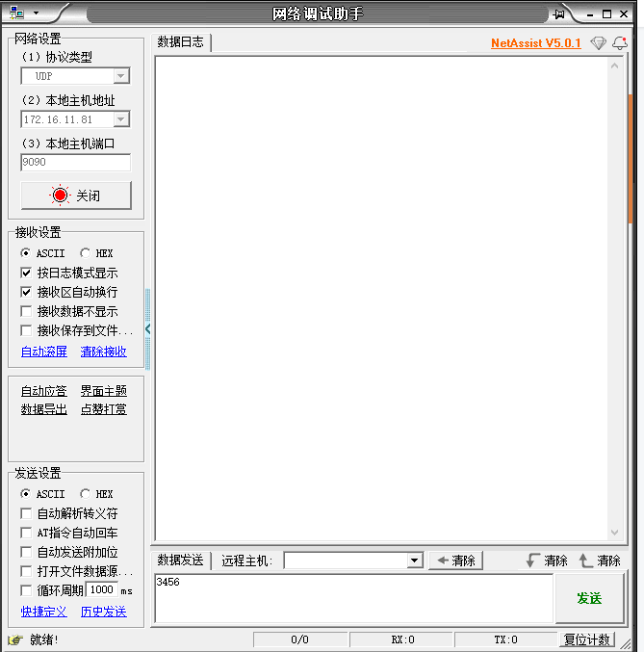The width and height of the screenshot is (644, 652).
Task: Switch to the 数据日志 tab
Action: pyautogui.click(x=181, y=42)
